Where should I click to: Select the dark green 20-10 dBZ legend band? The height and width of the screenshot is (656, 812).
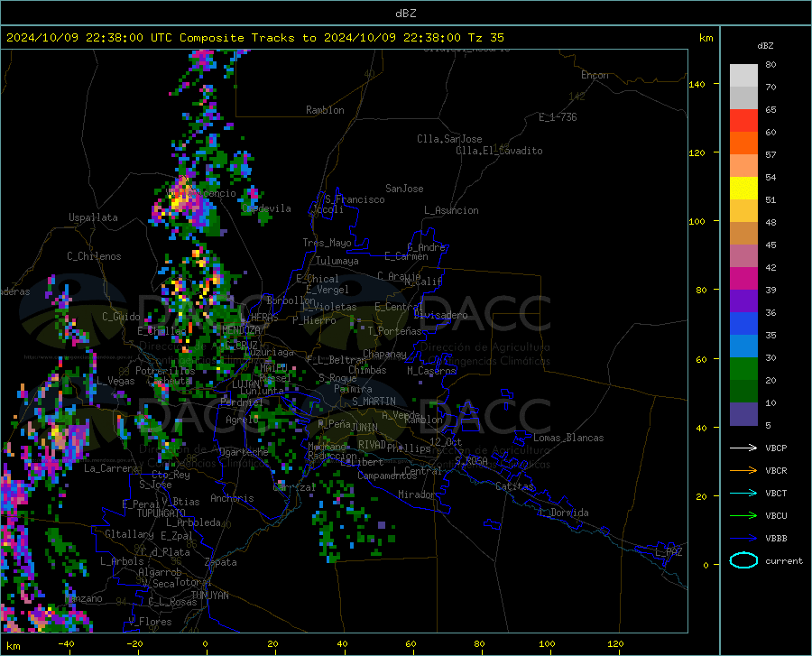pos(743,392)
